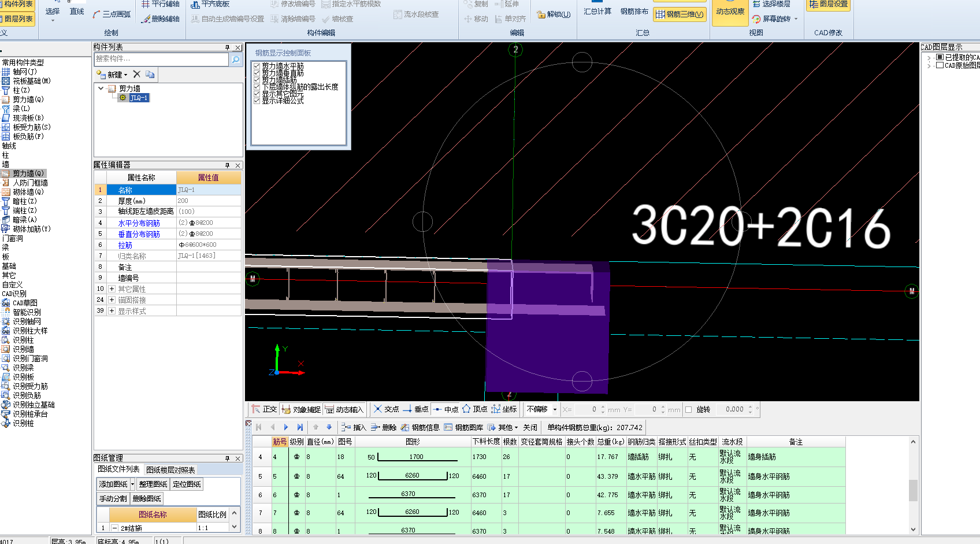Click 整理图纸 button
The width and height of the screenshot is (980, 544).
pyautogui.click(x=153, y=484)
